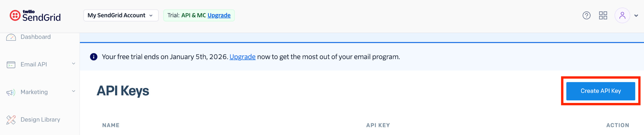
Task: Click the NAME column header
Action: pyautogui.click(x=111, y=125)
